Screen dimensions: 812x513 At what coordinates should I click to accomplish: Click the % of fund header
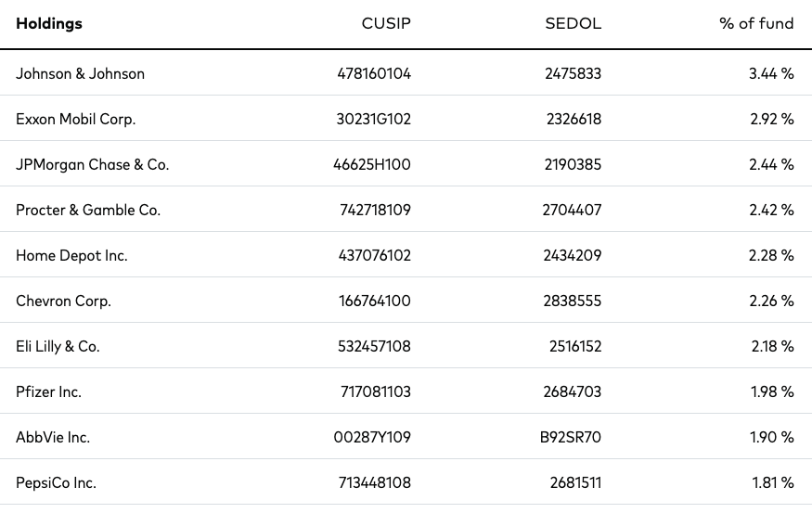pos(756,24)
